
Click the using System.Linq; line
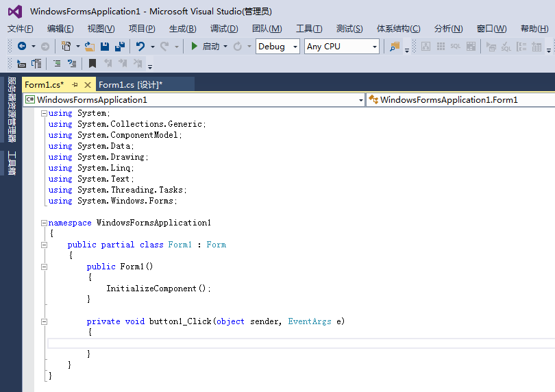tap(91, 168)
